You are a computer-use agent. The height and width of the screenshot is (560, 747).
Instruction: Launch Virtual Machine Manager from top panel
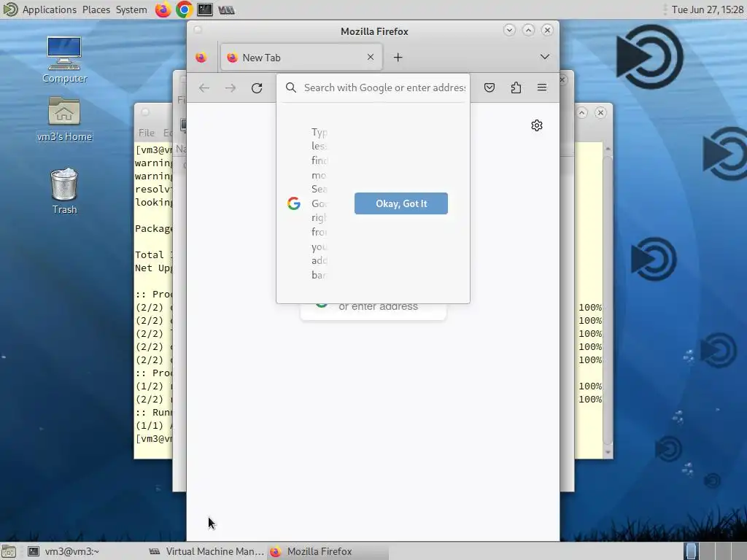tap(226, 9)
